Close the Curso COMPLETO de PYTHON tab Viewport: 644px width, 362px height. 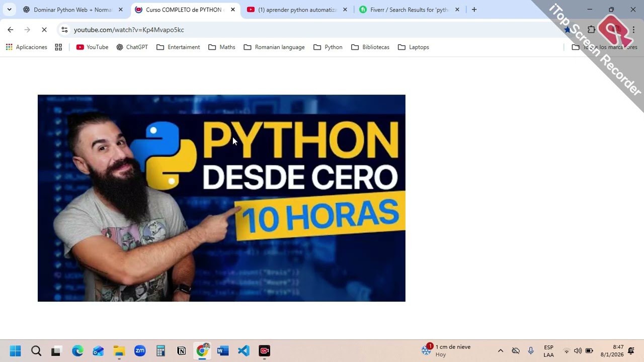click(232, 10)
